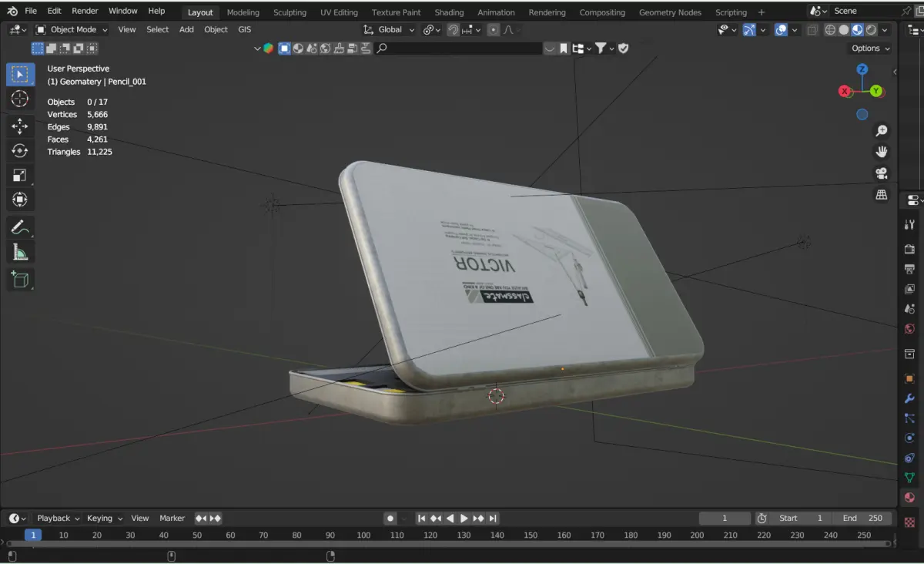Jump to the animation start frame
Viewport: 924px width, 564px height.
[x=421, y=519]
